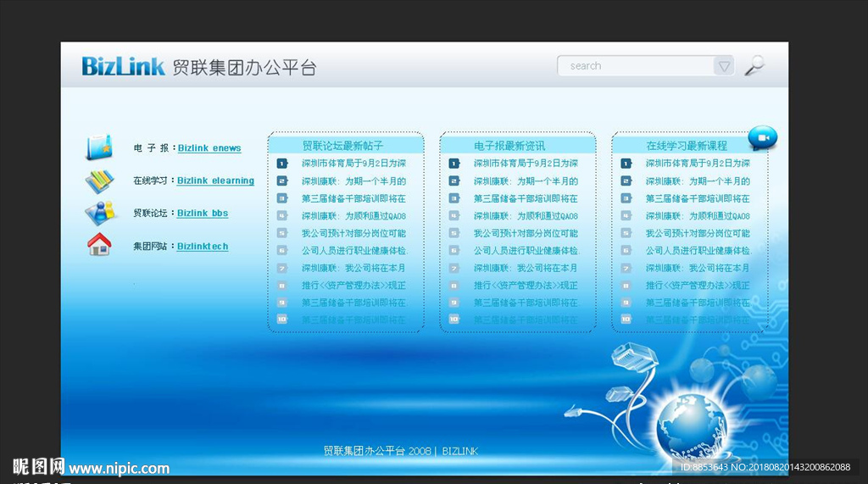Click the BizLink logo in the header
Image resolution: width=868 pixels, height=484 pixels.
(x=123, y=66)
